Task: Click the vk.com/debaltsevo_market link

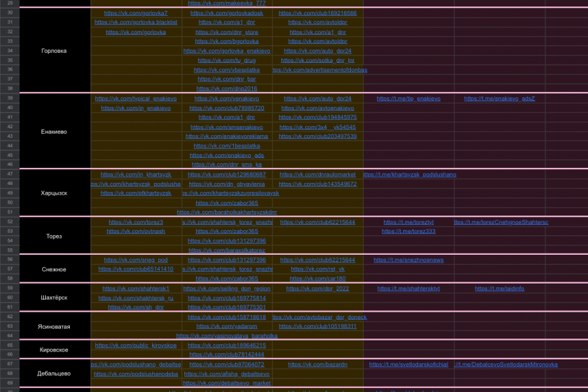Action: point(227,384)
